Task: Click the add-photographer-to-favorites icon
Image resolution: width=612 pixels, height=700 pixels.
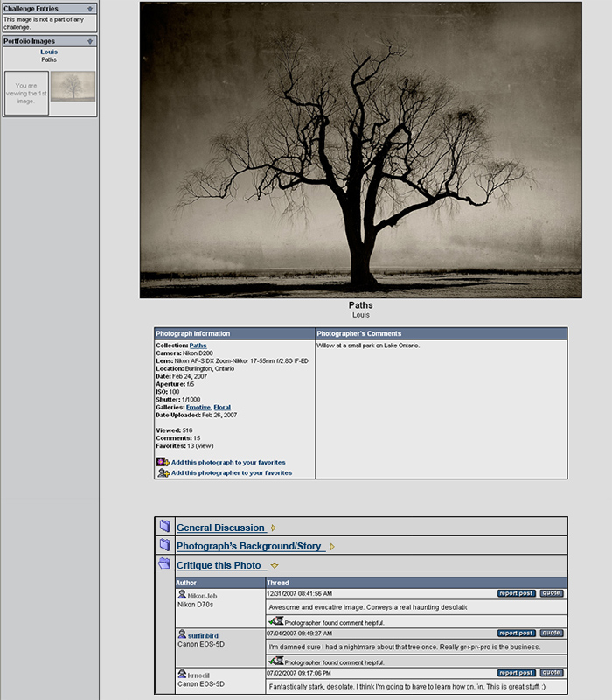Action: [163, 472]
